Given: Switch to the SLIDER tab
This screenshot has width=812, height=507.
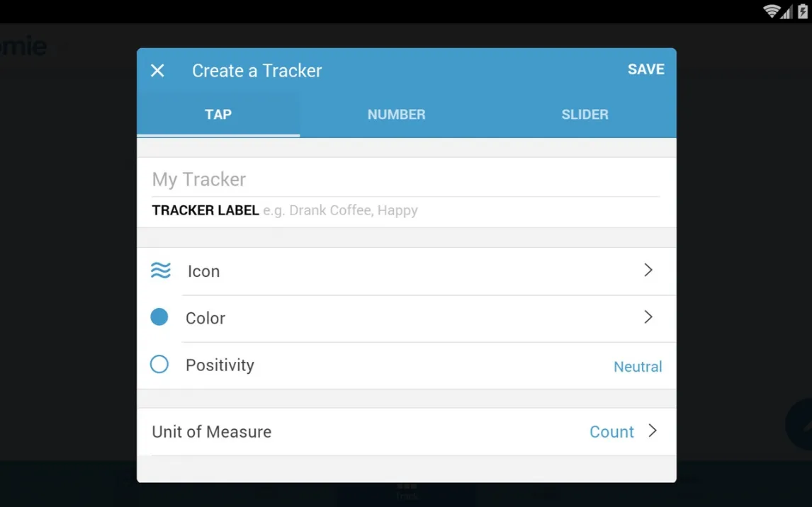Looking at the screenshot, I should (x=585, y=115).
